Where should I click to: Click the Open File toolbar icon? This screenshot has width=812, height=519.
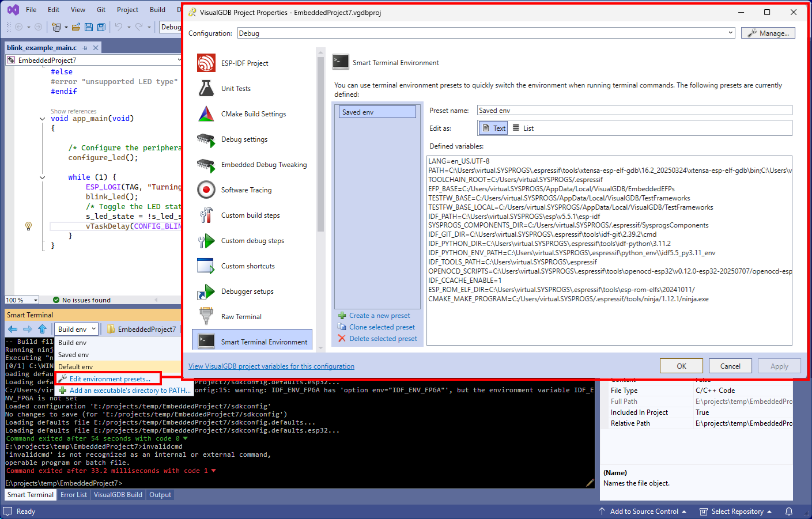(x=76, y=26)
